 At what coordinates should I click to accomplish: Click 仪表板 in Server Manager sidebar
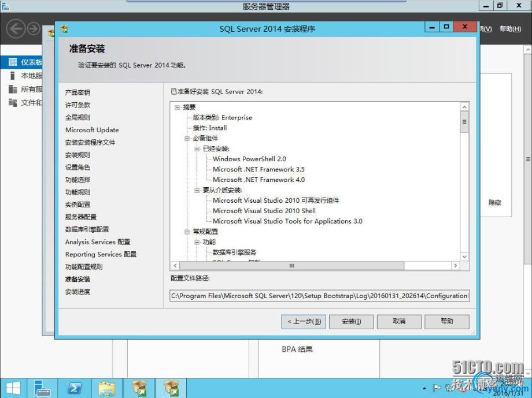31,62
